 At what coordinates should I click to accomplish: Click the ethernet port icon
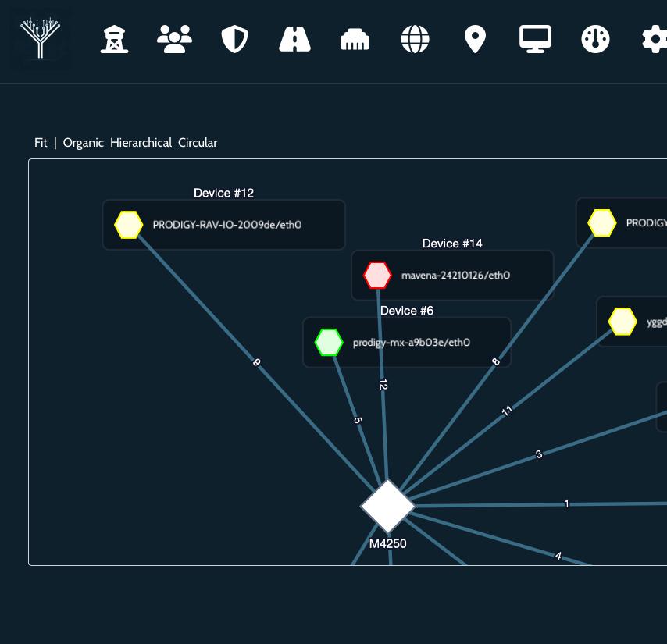[x=355, y=39]
